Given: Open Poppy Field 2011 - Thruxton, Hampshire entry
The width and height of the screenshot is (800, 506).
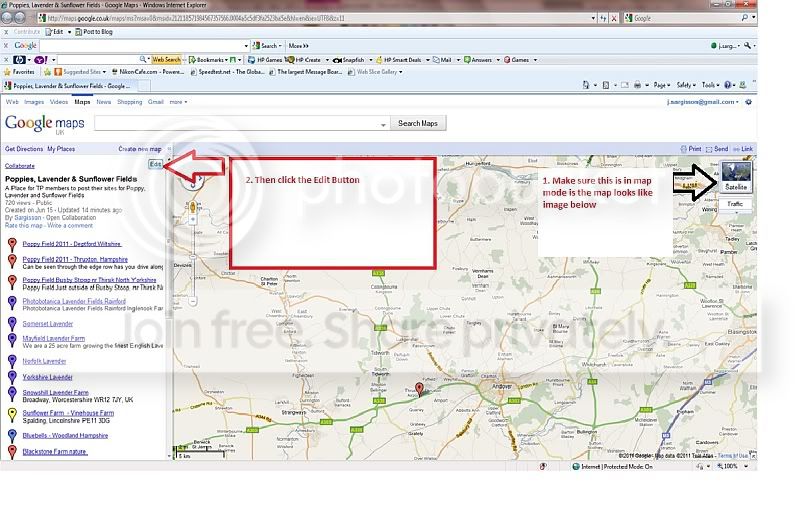Looking at the screenshot, I should point(75,259).
